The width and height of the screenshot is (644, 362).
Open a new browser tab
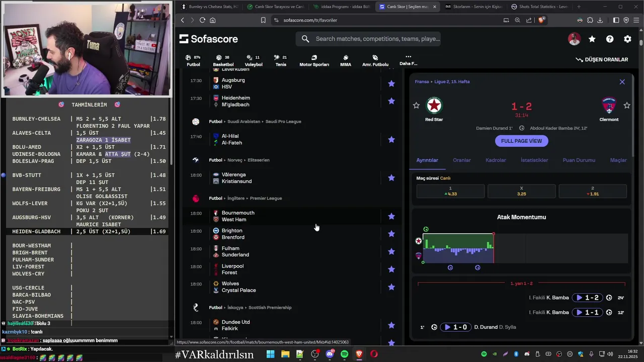coord(579,7)
